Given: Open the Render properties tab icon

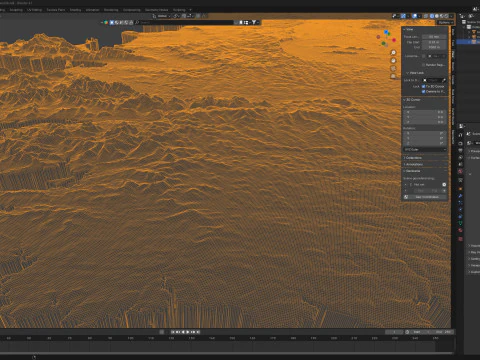Looking at the screenshot, I should (460, 143).
